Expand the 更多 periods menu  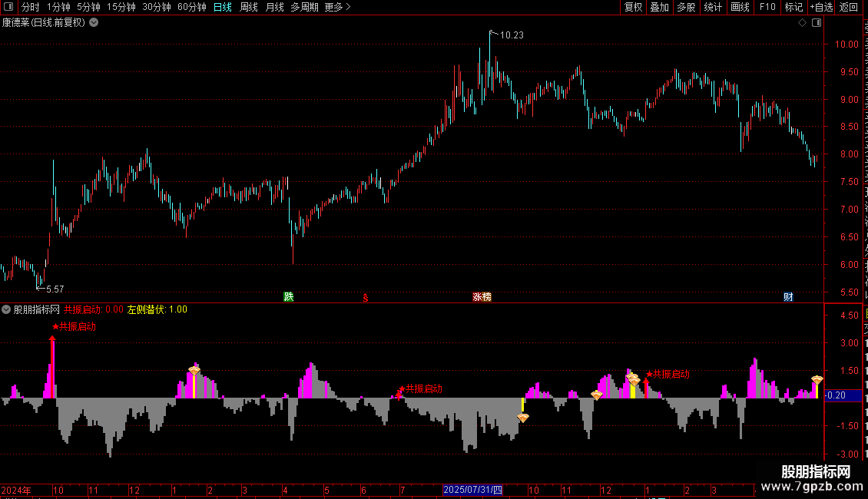point(337,7)
